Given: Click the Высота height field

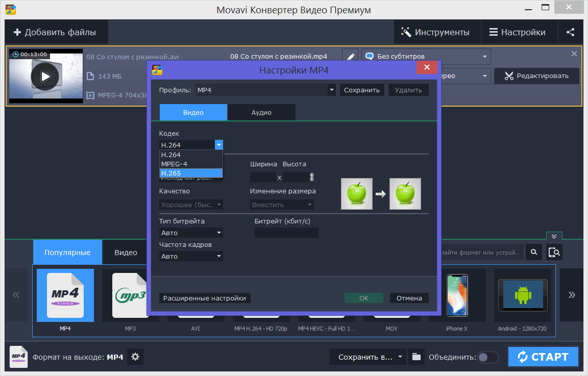Looking at the screenshot, I should [x=296, y=177].
